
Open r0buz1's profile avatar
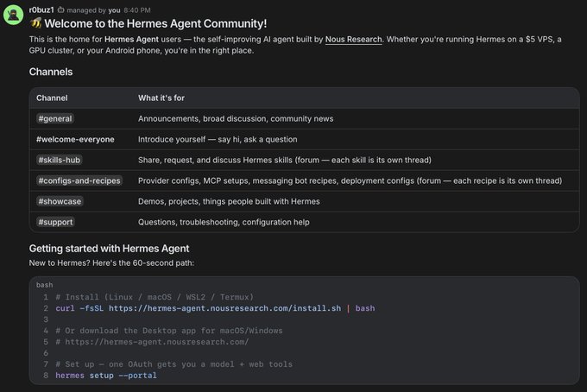13,15
